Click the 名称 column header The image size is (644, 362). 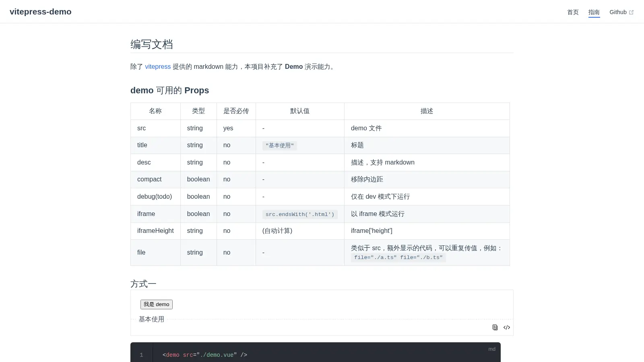click(155, 111)
